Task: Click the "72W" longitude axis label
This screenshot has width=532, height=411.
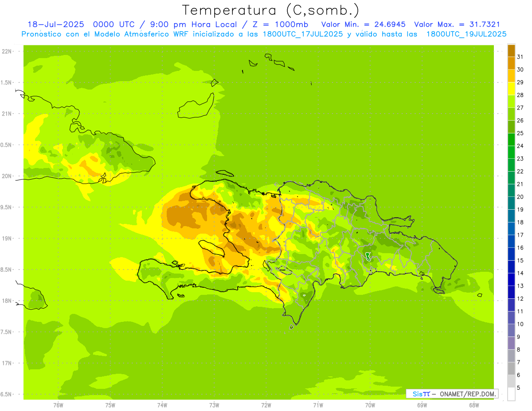Action: click(x=266, y=405)
